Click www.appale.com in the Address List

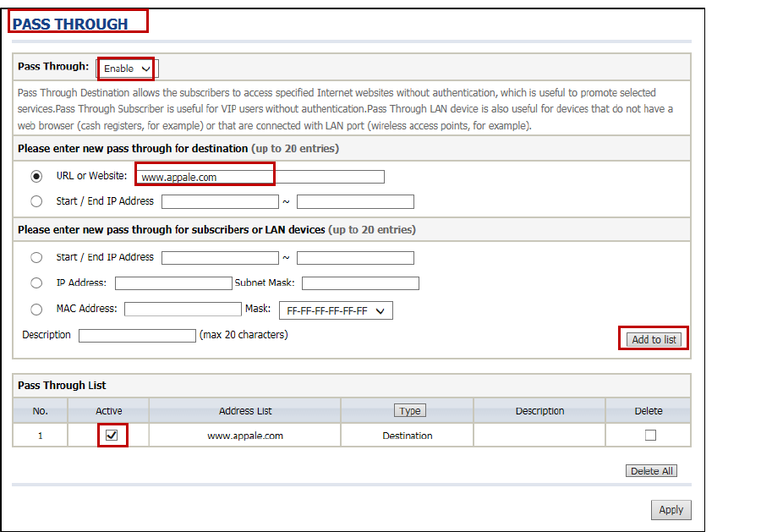pos(245,436)
